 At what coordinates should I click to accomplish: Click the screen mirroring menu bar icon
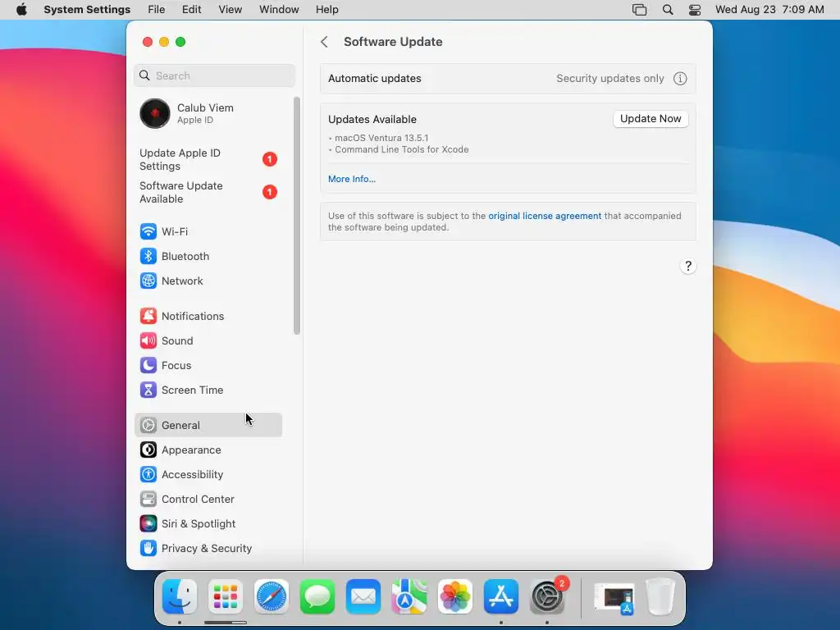coord(640,10)
